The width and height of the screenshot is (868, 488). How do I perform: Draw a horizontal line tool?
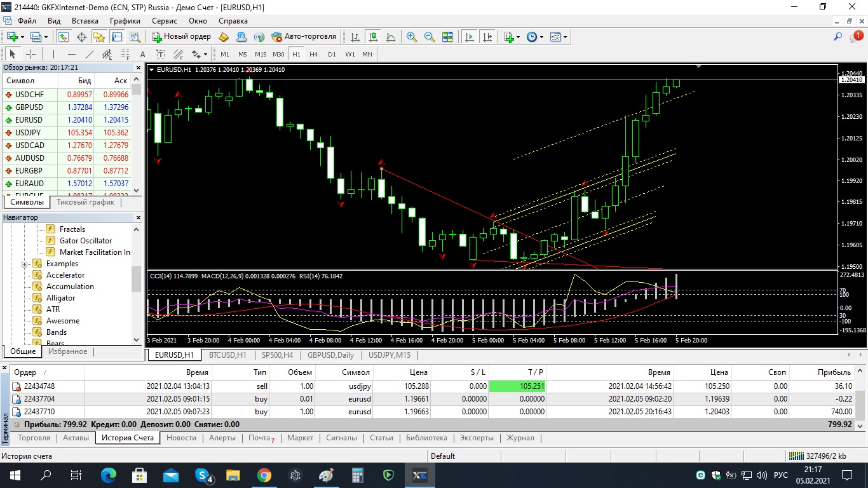click(72, 54)
